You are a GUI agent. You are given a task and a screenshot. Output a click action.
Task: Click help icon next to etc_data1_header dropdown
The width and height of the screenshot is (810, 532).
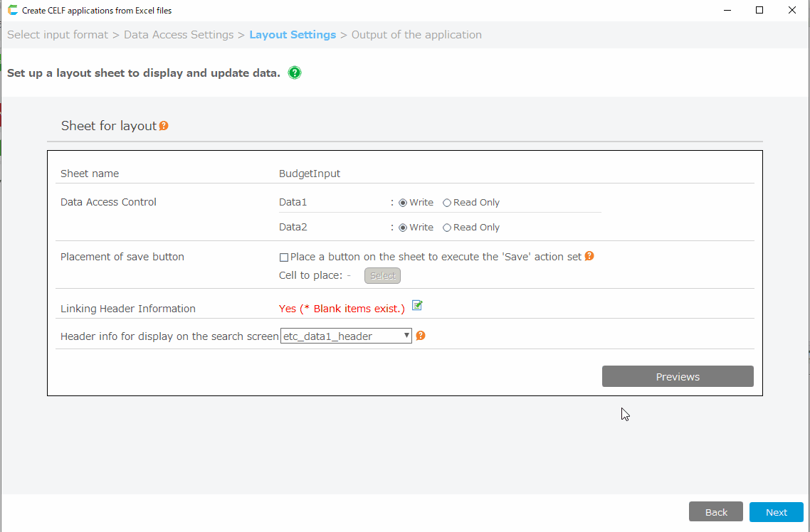421,336
